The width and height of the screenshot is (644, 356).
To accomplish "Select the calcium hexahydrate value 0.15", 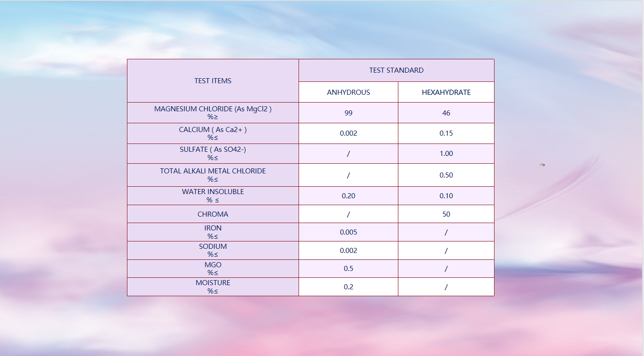I will (446, 133).
